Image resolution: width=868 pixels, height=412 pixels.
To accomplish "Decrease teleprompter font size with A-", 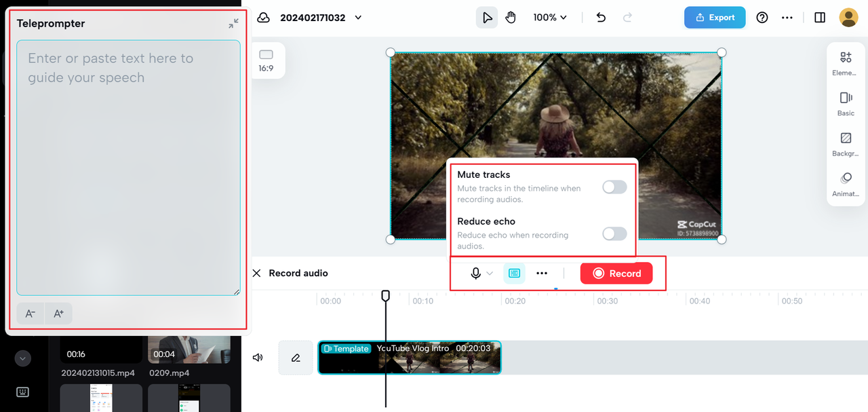I will (x=31, y=314).
